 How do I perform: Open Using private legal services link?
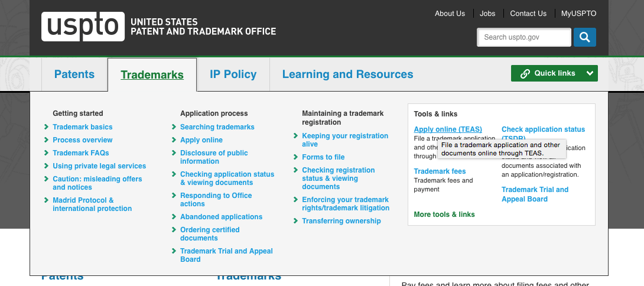(99, 166)
